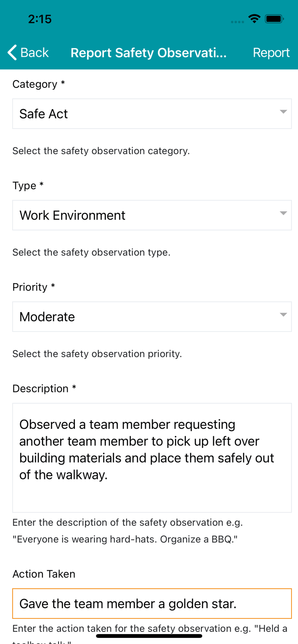
Task: Tap the cellular signal dots icon
Action: point(237,22)
